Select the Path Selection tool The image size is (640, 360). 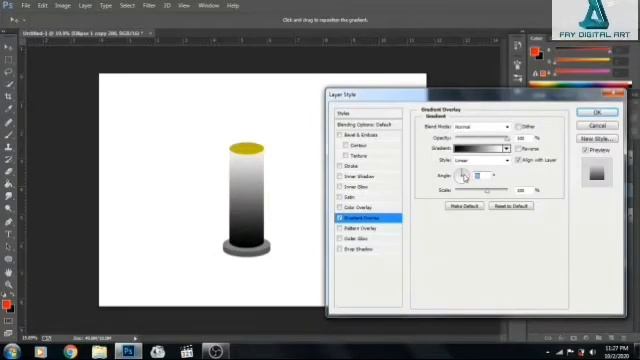tap(8, 247)
